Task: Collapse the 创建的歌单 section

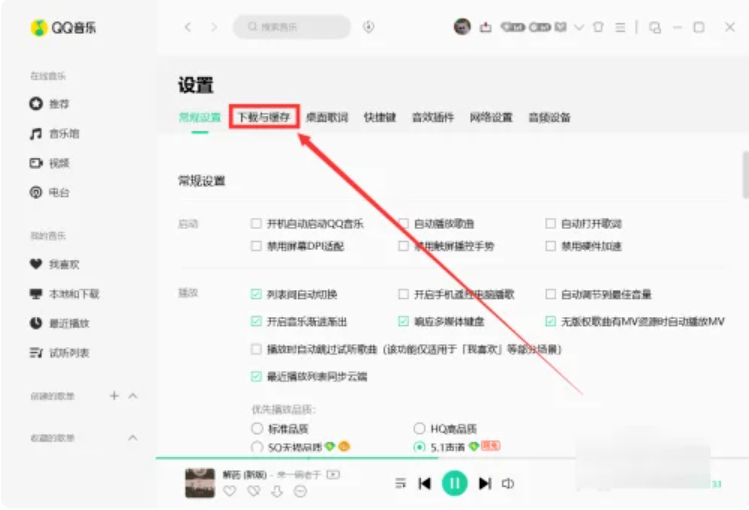Action: (x=134, y=396)
